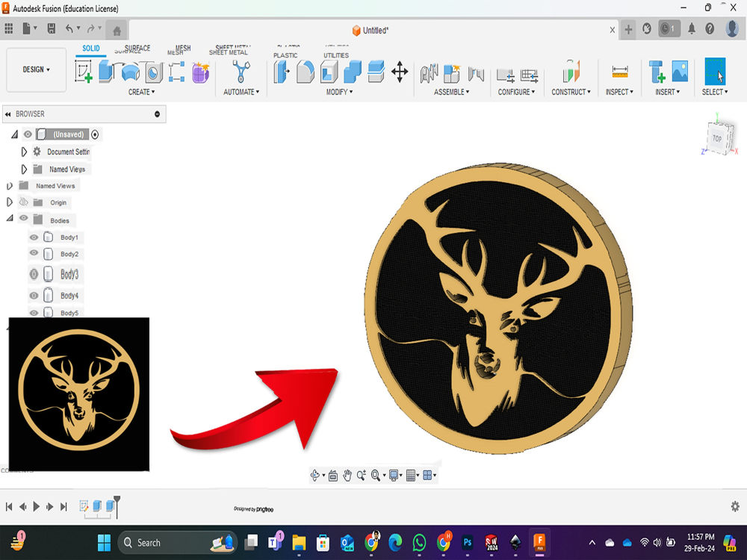Click the Undo button
Screen dimensions: 747x560
(69, 27)
